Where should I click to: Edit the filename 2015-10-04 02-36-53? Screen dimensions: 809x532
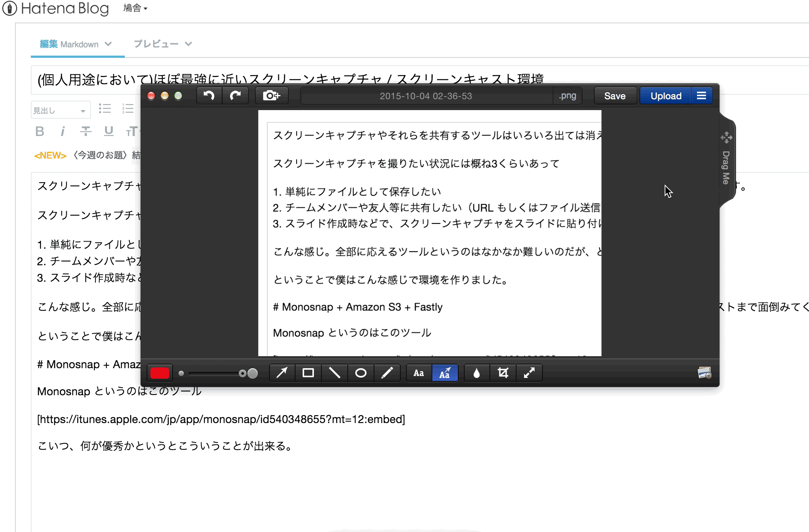(426, 96)
